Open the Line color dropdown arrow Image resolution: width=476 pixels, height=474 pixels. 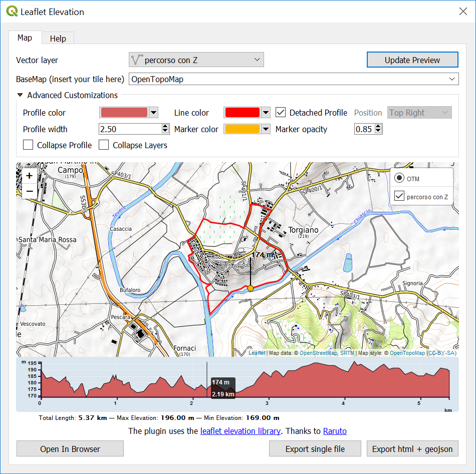(266, 113)
